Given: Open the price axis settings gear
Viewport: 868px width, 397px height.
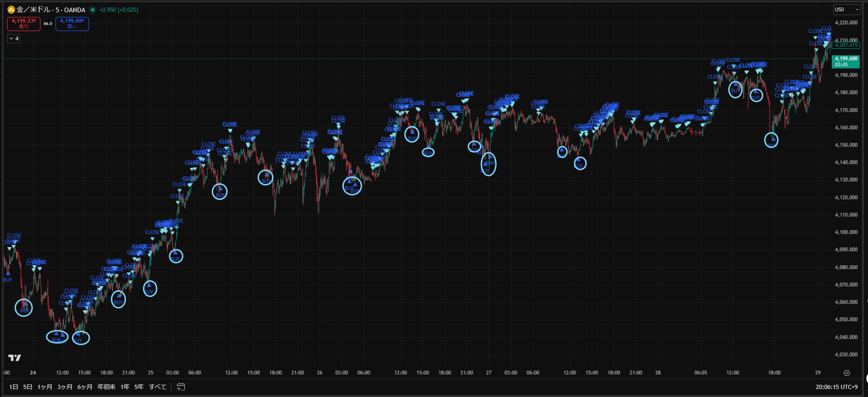Looking at the screenshot, I should (847, 373).
